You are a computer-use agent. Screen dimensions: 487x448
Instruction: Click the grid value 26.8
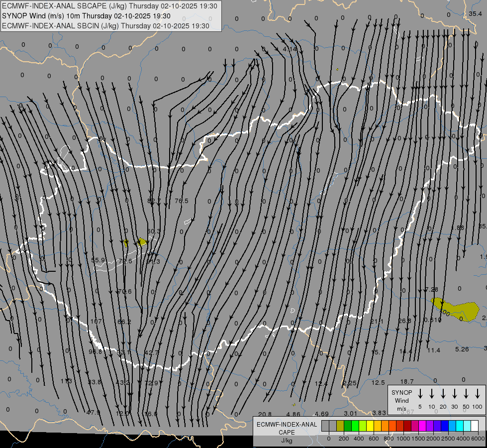click(405, 321)
